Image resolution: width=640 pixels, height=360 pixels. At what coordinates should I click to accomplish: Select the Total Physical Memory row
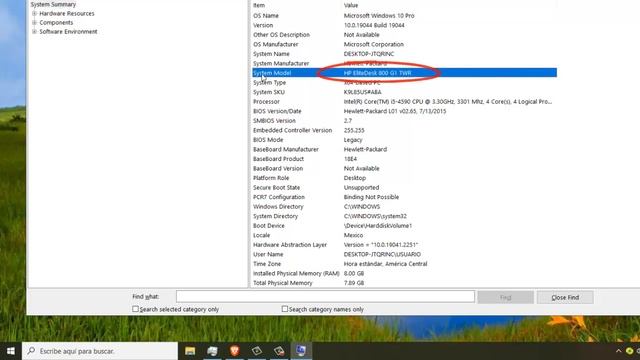404,283
